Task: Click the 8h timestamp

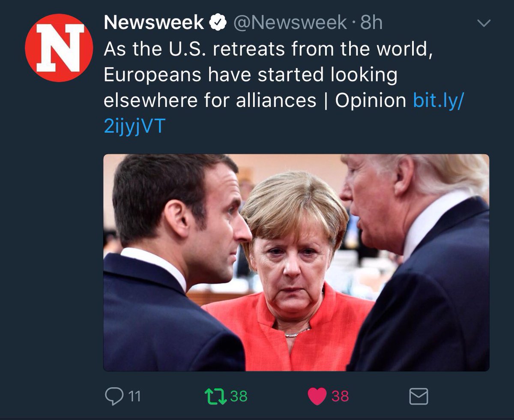Action: (x=371, y=23)
